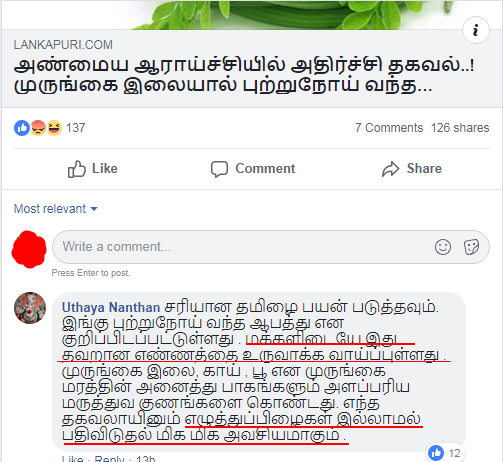503x462 pixels.
Task: Click the moringa leaves preview image
Action: pyautogui.click(x=252, y=15)
